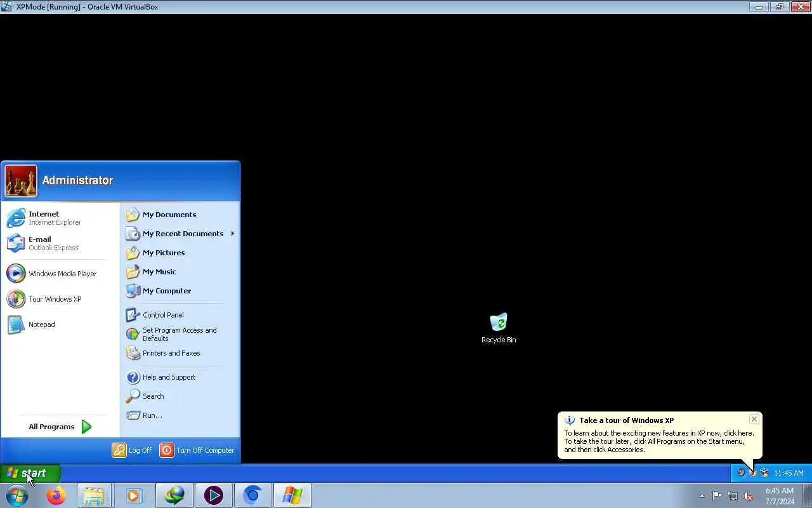Expand My Recent Documents submenu
The height and width of the screenshot is (508, 812).
point(181,234)
